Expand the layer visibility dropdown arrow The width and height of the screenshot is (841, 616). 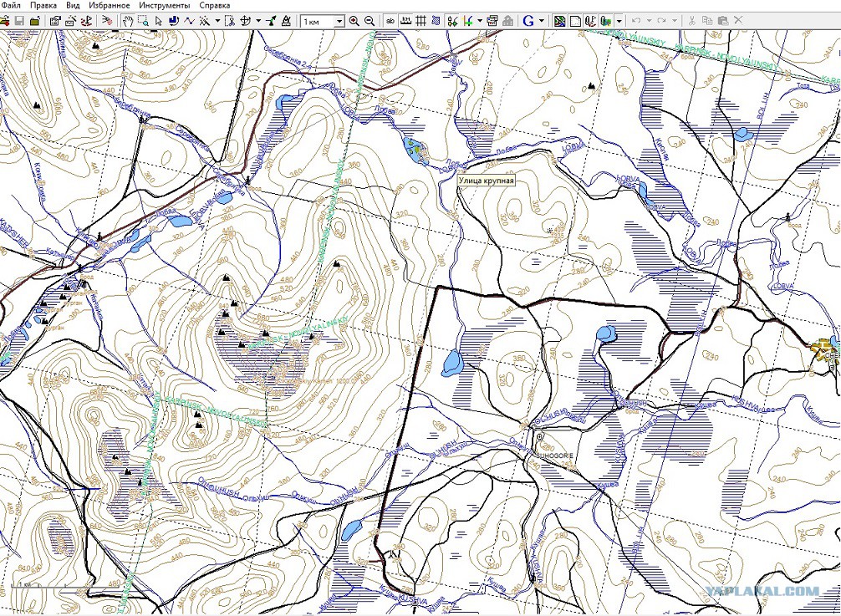[619, 21]
